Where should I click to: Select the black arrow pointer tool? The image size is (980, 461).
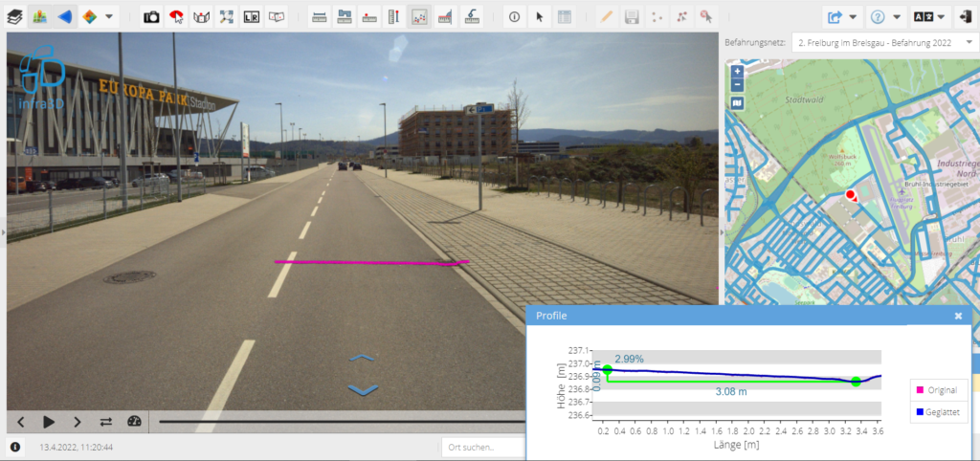539,17
